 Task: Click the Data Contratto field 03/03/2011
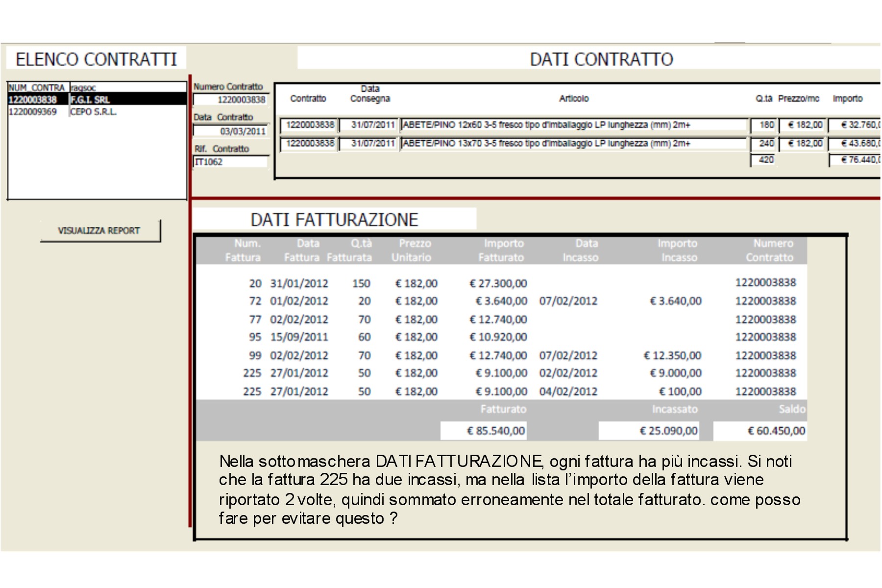click(x=230, y=131)
